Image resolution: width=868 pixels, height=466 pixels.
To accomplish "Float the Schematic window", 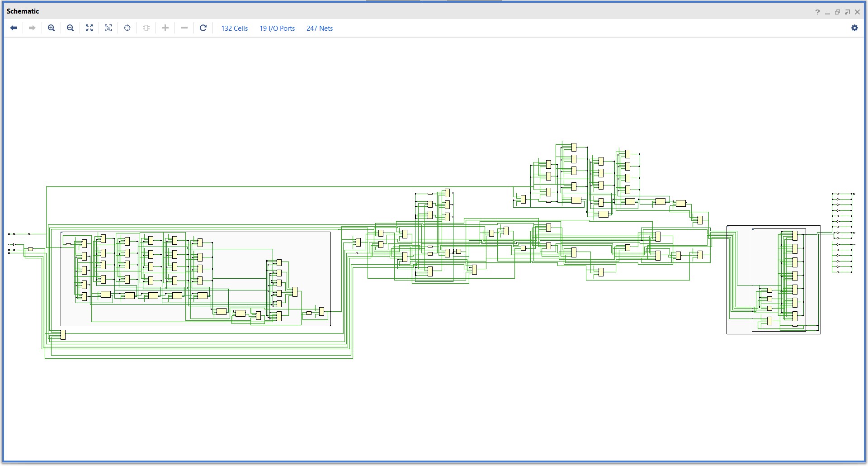I will click(847, 12).
